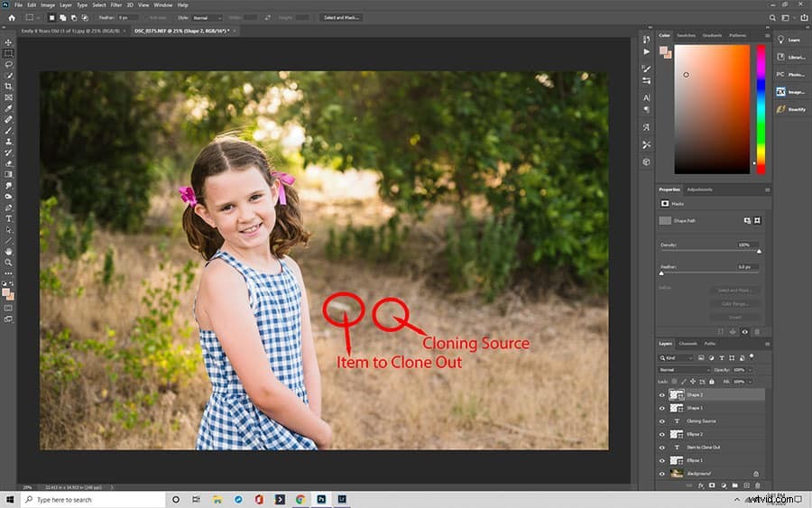Open the search icon at top right

(x=772, y=18)
